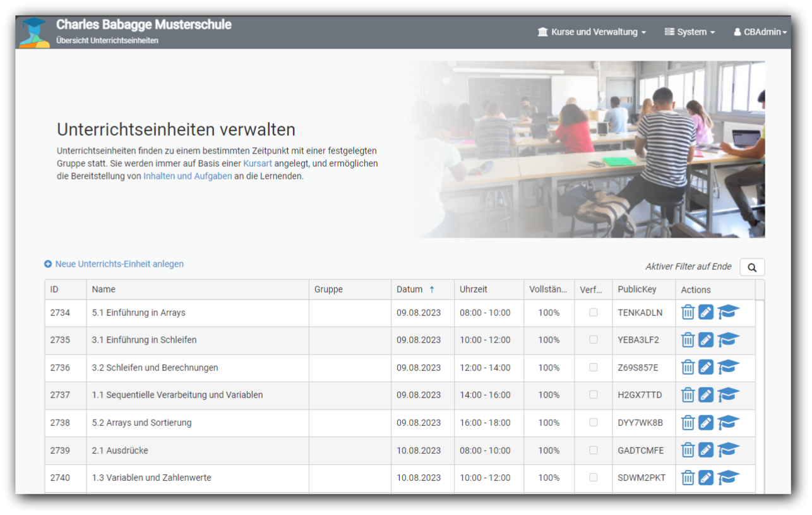Open graduation cap icon for unit 2736
812x515 pixels.
(728, 367)
